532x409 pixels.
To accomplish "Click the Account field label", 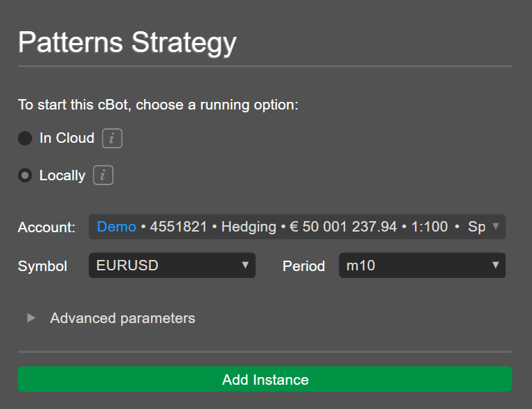I will coord(46,227).
